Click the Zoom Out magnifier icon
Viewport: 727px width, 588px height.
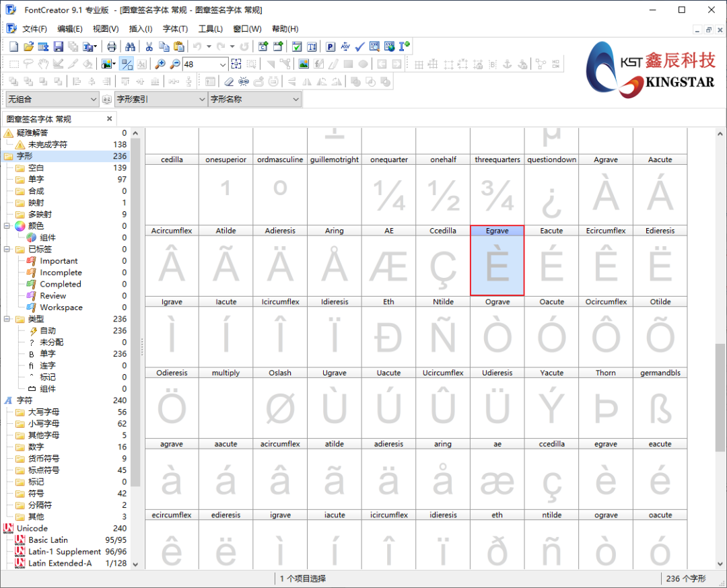click(175, 64)
